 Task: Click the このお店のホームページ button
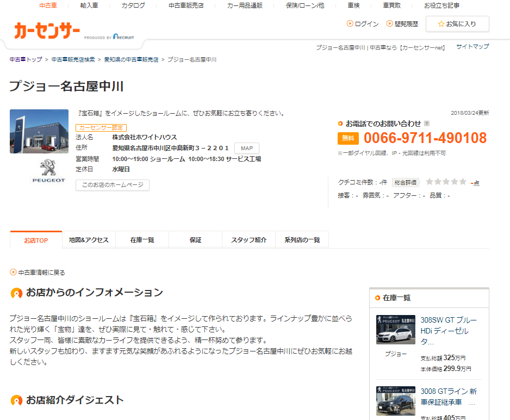click(113, 185)
